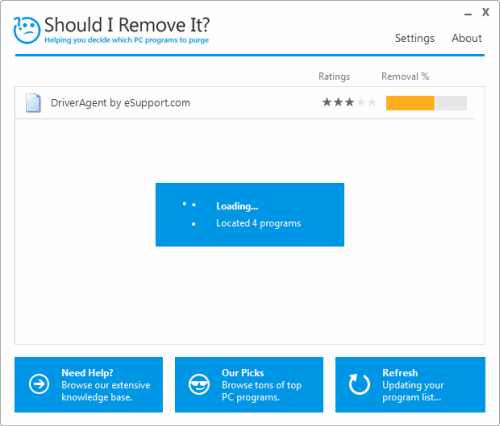Close the Should I Remove It window

pyautogui.click(x=486, y=12)
